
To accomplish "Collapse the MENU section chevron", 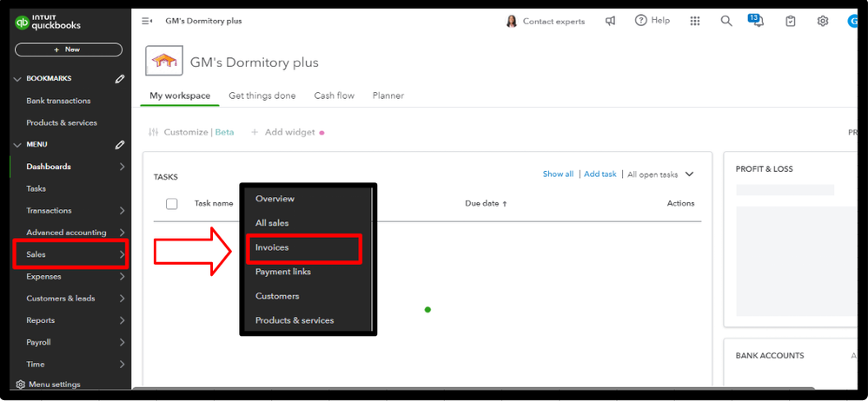I will pos(17,145).
